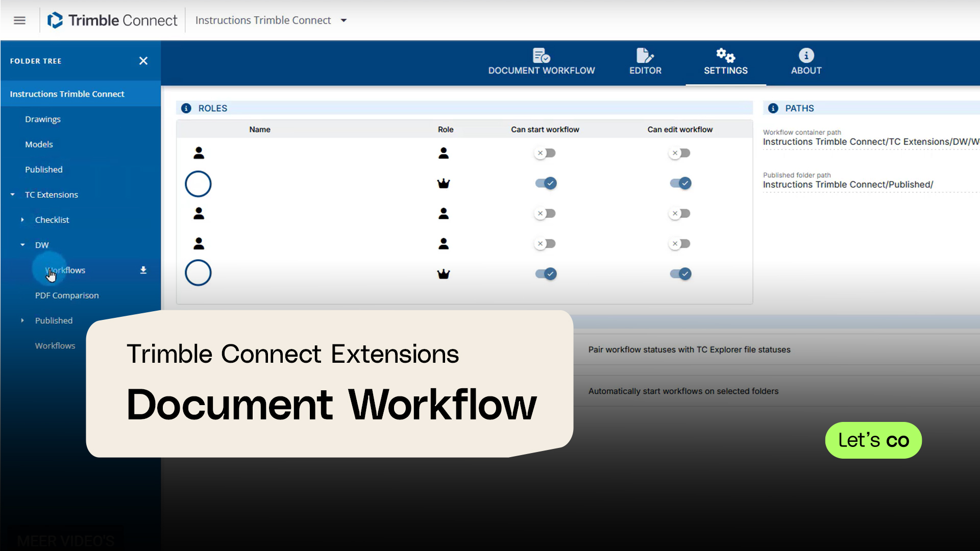This screenshot has height=551, width=980.
Task: Click the third row user avatar icon
Action: pos(199,213)
